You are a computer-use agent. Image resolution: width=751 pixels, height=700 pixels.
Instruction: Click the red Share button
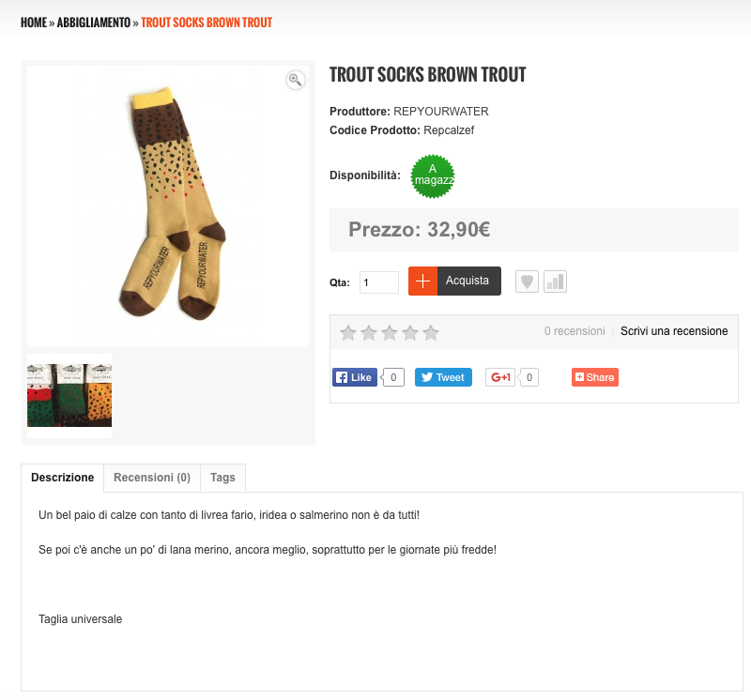pos(595,377)
